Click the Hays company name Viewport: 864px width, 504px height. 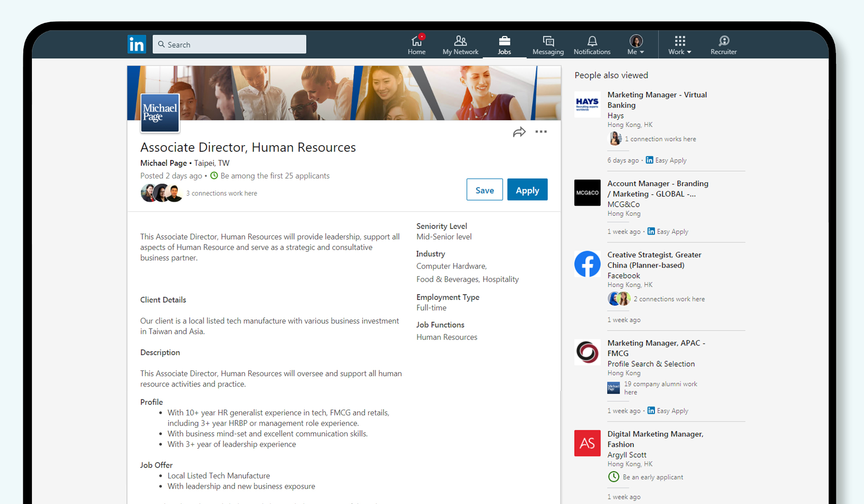(x=615, y=115)
